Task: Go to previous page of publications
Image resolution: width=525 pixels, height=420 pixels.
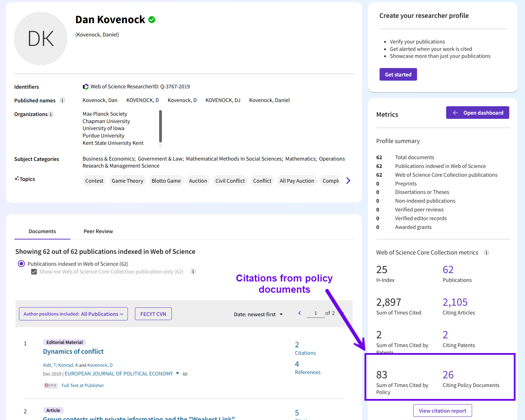Action: [x=300, y=313]
